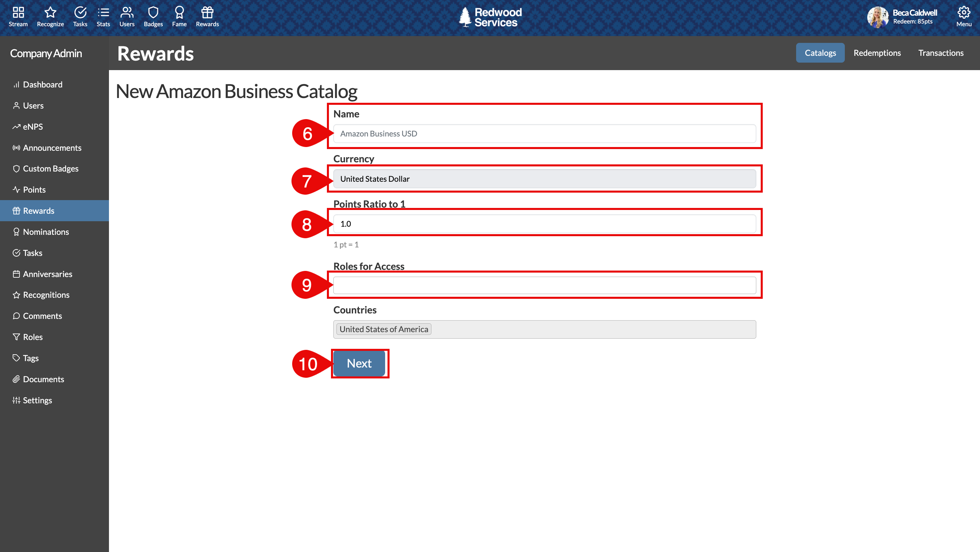Viewport: 980px width, 552px height.
Task: Switch to the Transactions tab
Action: click(941, 53)
